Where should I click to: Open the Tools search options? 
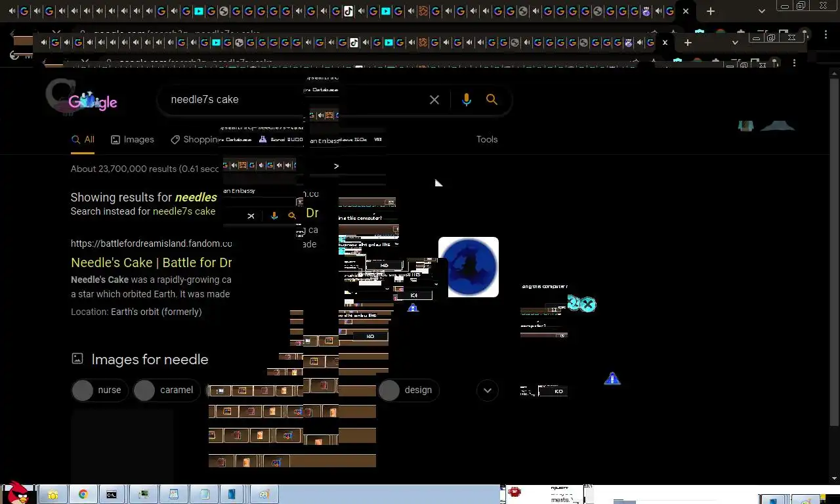coord(487,140)
